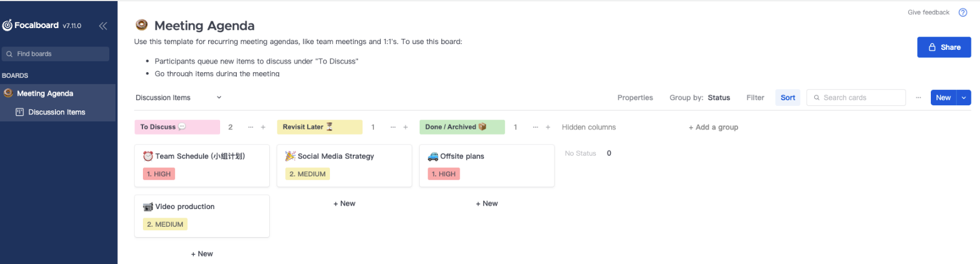The width and height of the screenshot is (980, 264).
Task: Click the Meeting Agenda donut icon in the title
Action: point(141,25)
